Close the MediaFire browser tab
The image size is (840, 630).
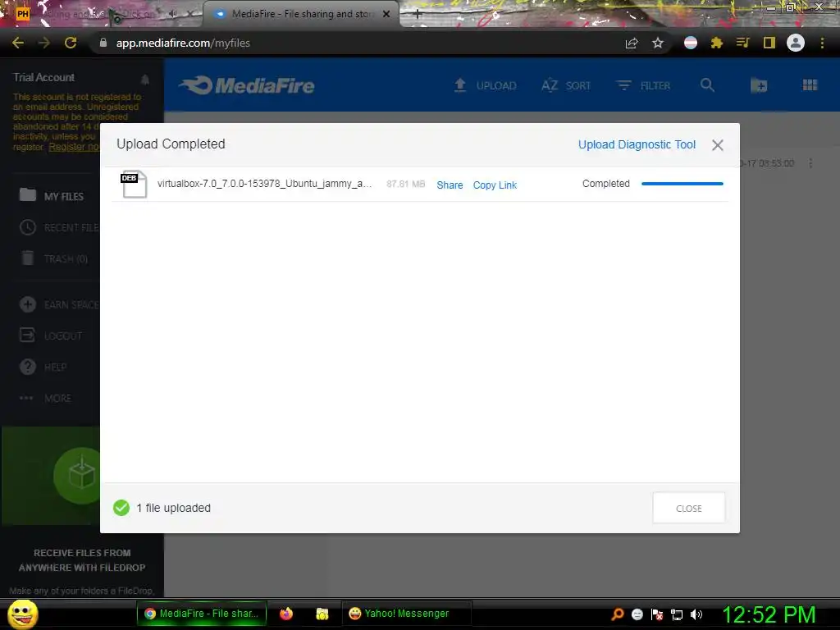tap(386, 14)
